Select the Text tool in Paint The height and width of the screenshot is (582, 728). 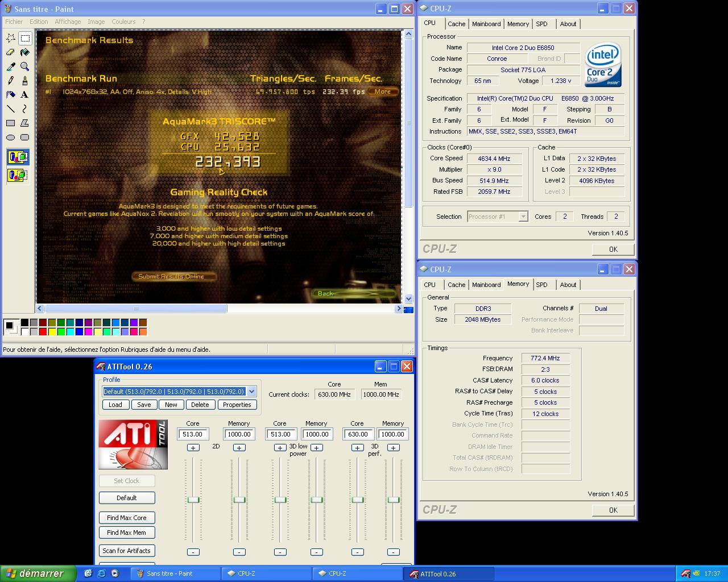(25, 95)
